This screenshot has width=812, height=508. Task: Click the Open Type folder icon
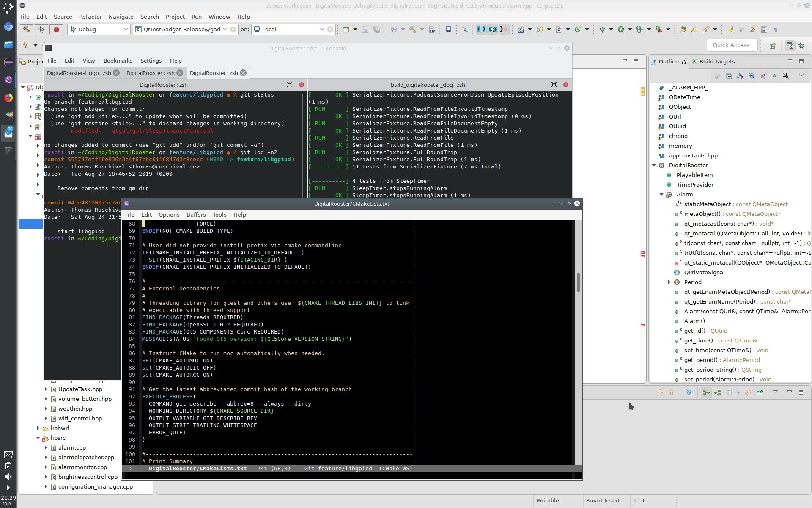683,29
